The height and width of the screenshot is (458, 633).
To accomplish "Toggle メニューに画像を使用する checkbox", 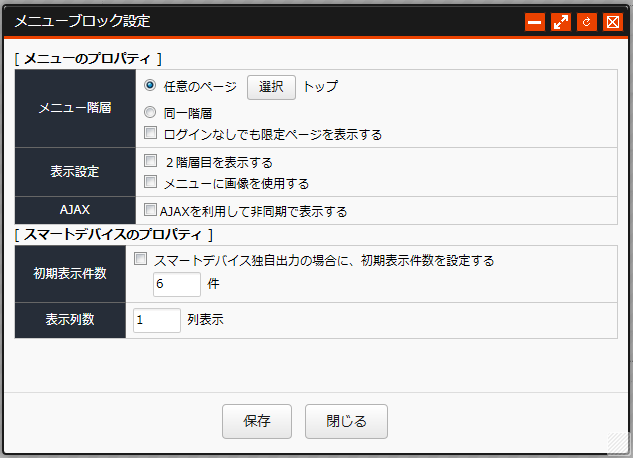I will tap(150, 182).
